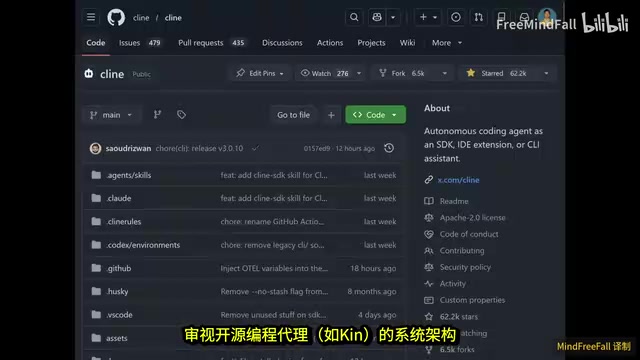Viewport: 640px width, 360px height.
Task: Open the Wiki tab
Action: [407, 43]
